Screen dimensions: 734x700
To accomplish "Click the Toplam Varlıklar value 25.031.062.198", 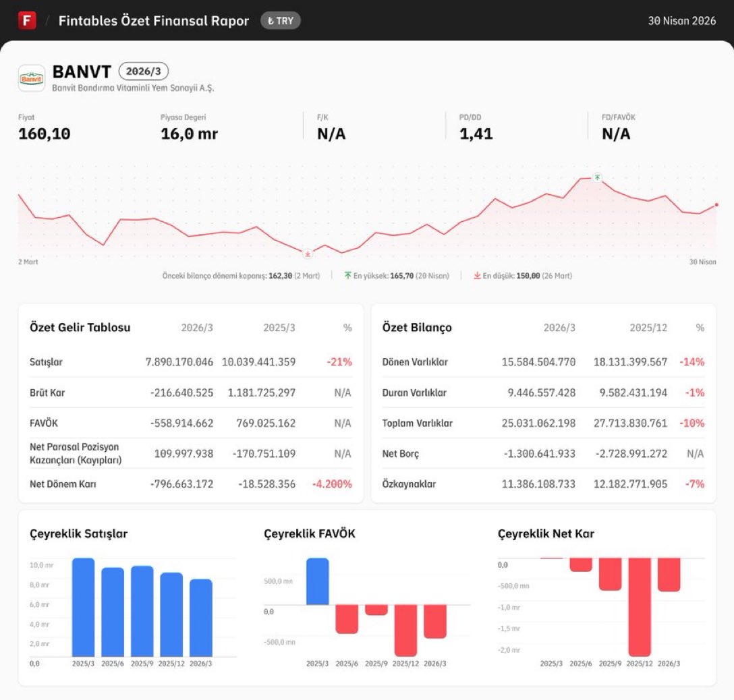I will (538, 423).
